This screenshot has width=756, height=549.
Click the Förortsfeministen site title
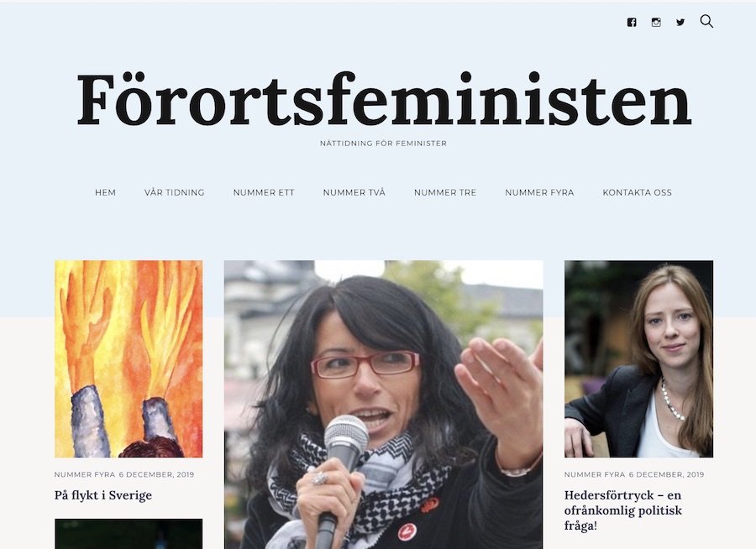tap(384, 100)
